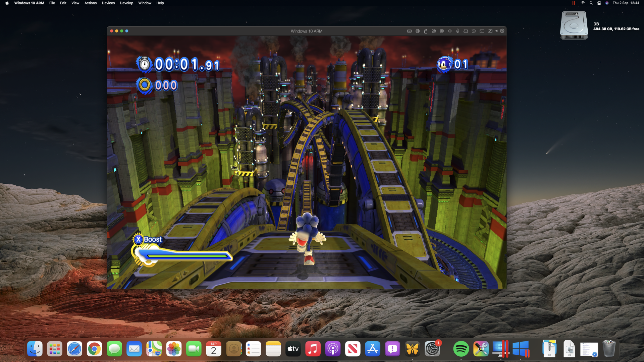Open Spotify from the Dock
Screen dimensions: 644x362
[461, 349]
